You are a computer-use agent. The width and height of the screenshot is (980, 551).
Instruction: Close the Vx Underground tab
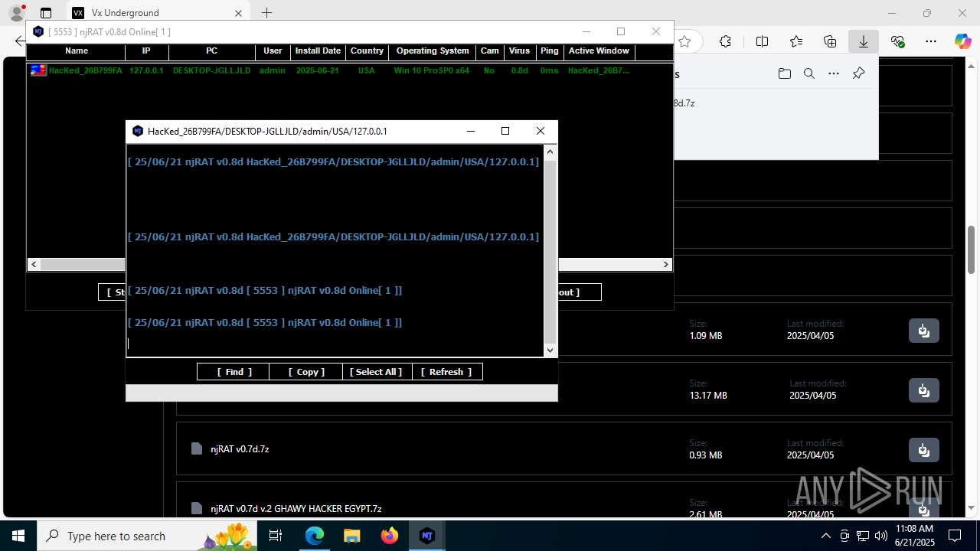pos(238,13)
